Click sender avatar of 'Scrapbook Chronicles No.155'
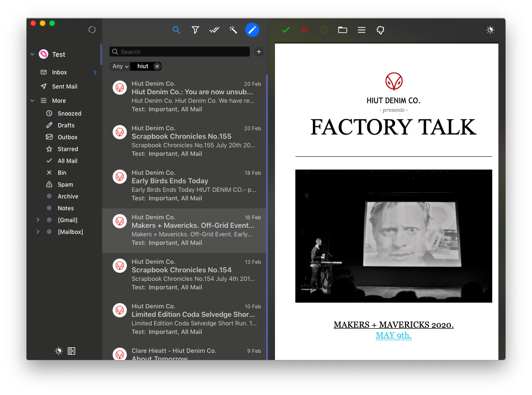 pyautogui.click(x=120, y=133)
